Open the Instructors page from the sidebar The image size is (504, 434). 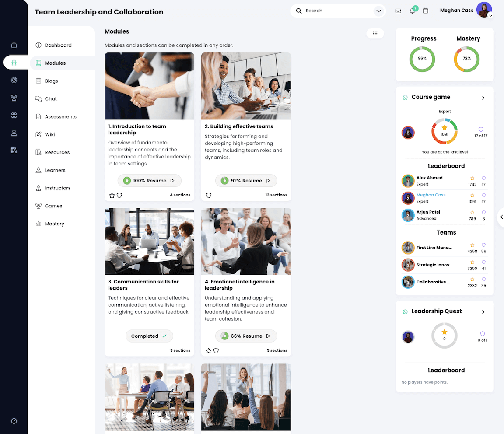click(x=57, y=188)
